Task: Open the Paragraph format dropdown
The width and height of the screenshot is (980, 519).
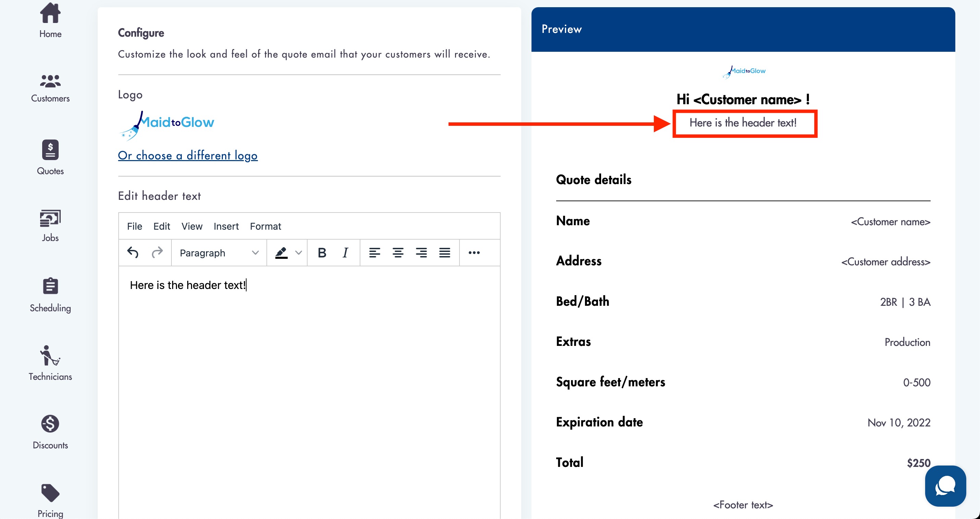Action: [219, 252]
